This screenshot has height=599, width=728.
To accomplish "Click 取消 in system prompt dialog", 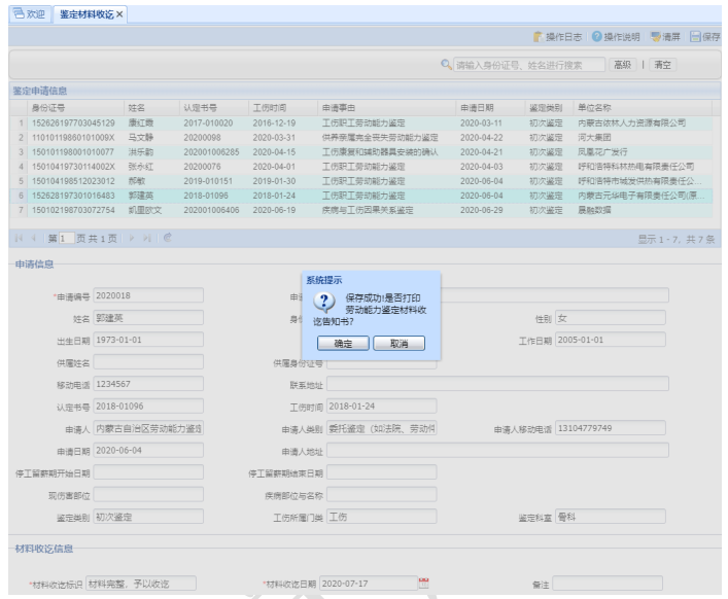I will (399, 344).
